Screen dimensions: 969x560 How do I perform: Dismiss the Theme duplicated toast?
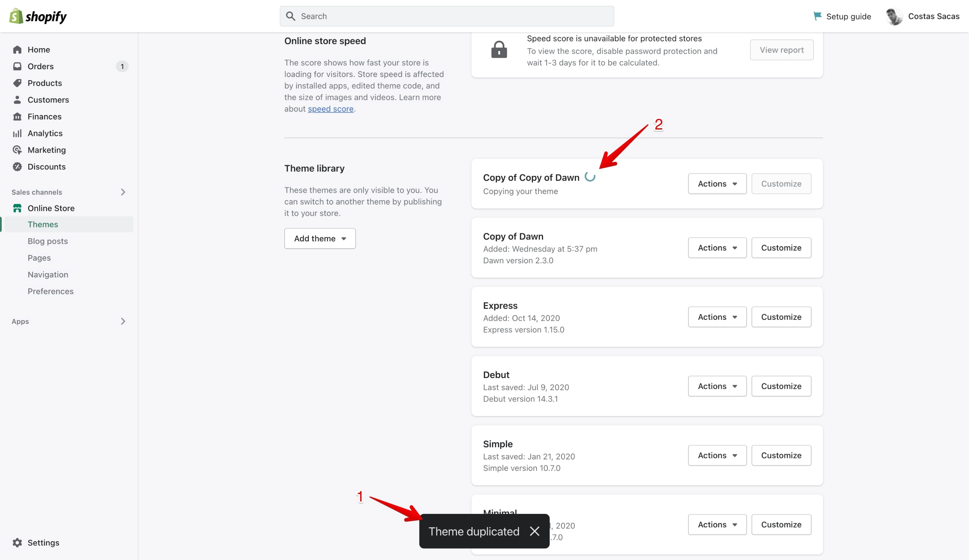(x=534, y=531)
